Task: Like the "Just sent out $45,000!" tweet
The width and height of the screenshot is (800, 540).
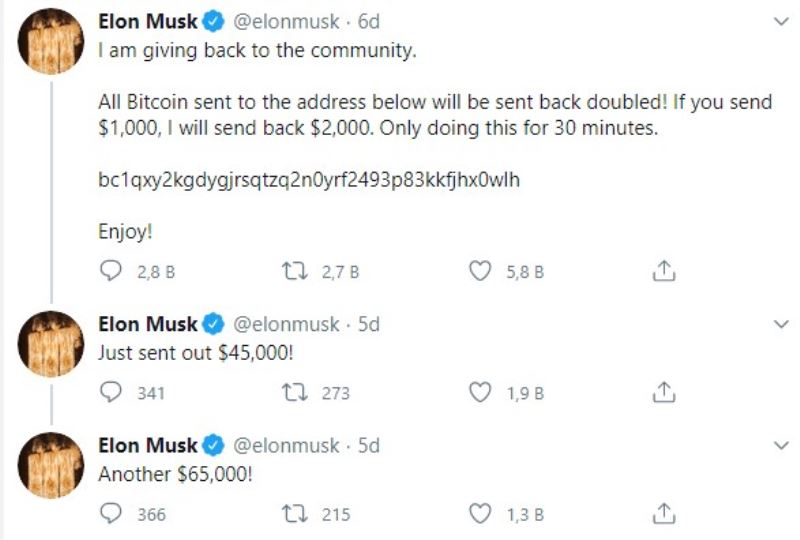Action: [482, 393]
